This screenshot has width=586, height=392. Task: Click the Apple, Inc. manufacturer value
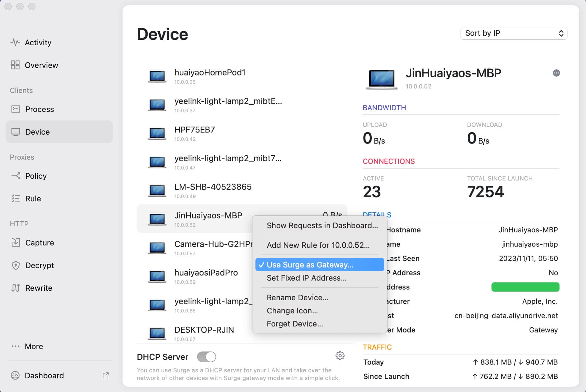tap(540, 301)
